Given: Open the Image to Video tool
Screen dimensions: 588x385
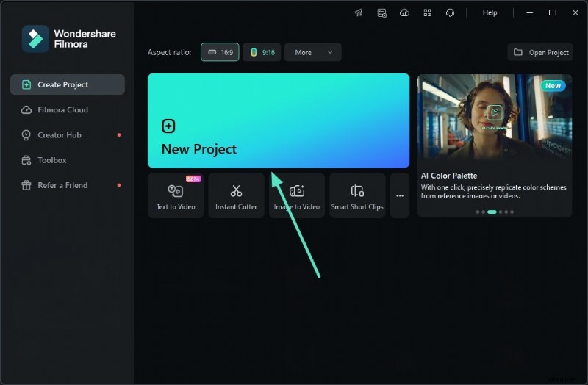Looking at the screenshot, I should (297, 196).
